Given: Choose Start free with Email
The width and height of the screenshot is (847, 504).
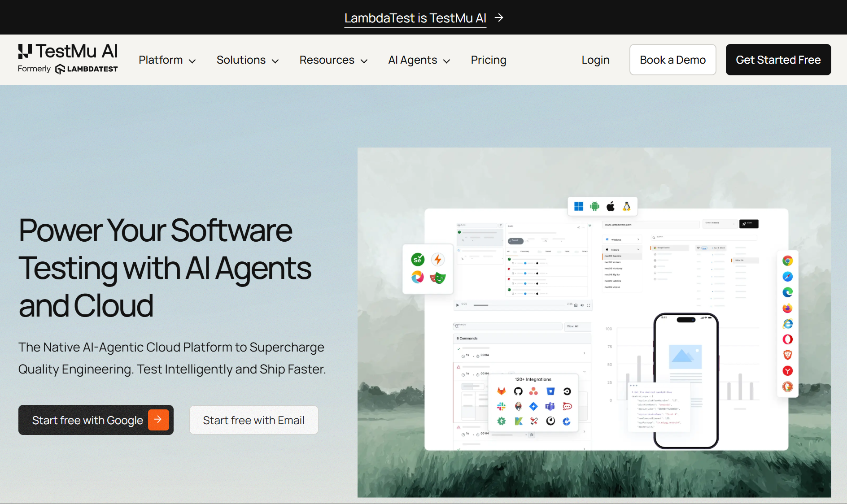Looking at the screenshot, I should click(254, 420).
